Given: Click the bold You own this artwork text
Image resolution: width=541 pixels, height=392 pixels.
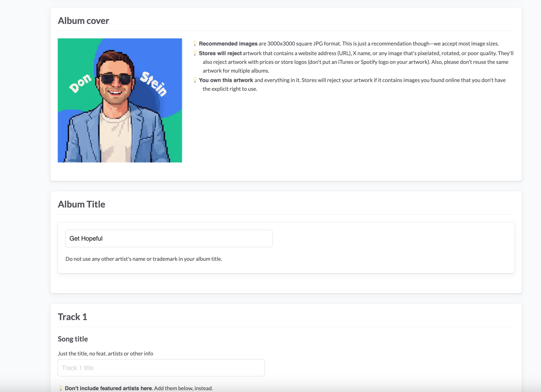Looking at the screenshot, I should point(226,80).
